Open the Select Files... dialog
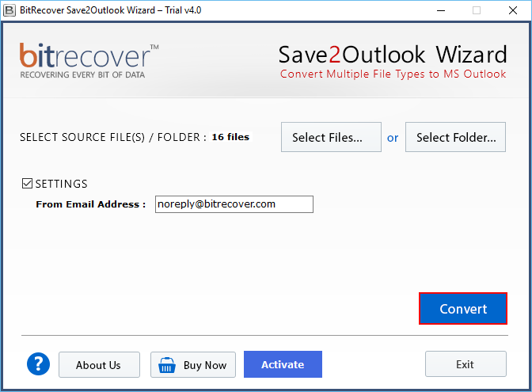The height and width of the screenshot is (392, 532). tap(331, 137)
